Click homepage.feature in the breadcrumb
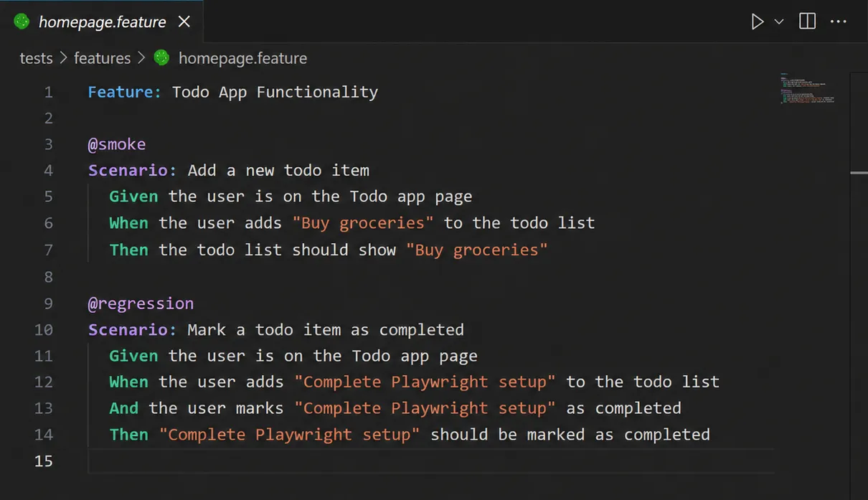868x500 pixels. pyautogui.click(x=242, y=58)
